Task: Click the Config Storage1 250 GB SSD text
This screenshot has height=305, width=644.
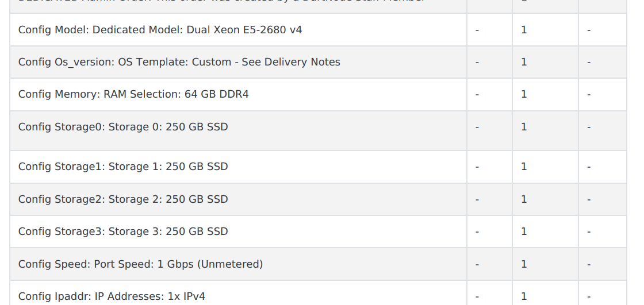Action: (123, 167)
